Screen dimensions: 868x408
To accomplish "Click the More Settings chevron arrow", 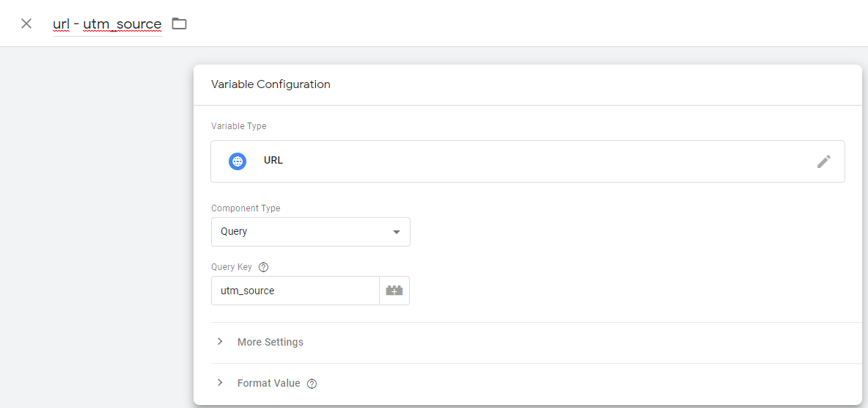I will (x=221, y=341).
